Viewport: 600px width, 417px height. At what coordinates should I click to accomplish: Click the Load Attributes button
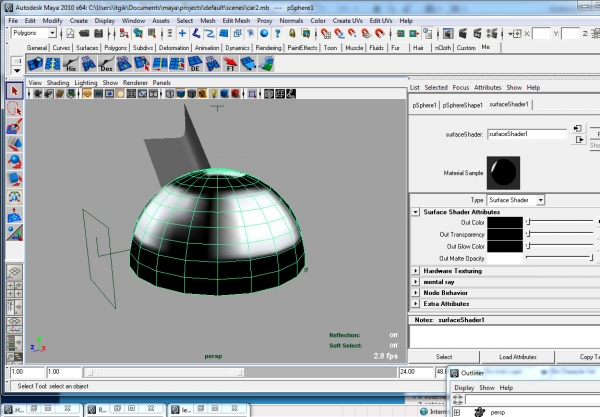coord(518,357)
